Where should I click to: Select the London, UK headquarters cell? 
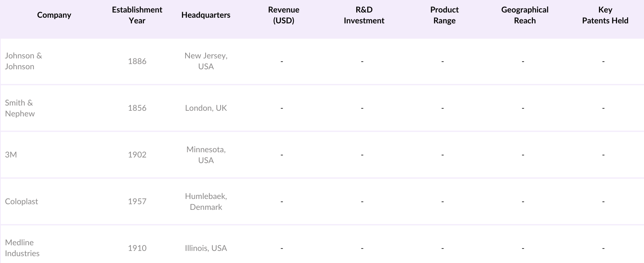tap(206, 108)
